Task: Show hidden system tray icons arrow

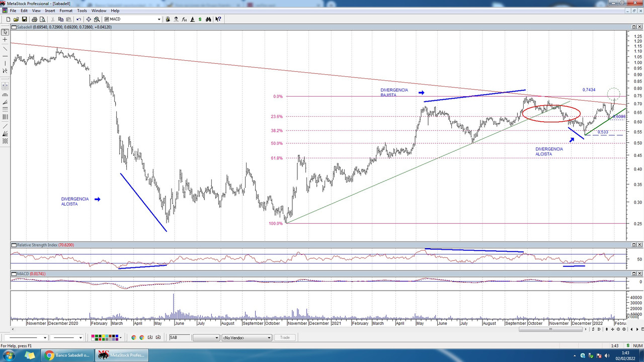Action: [x=576, y=355]
